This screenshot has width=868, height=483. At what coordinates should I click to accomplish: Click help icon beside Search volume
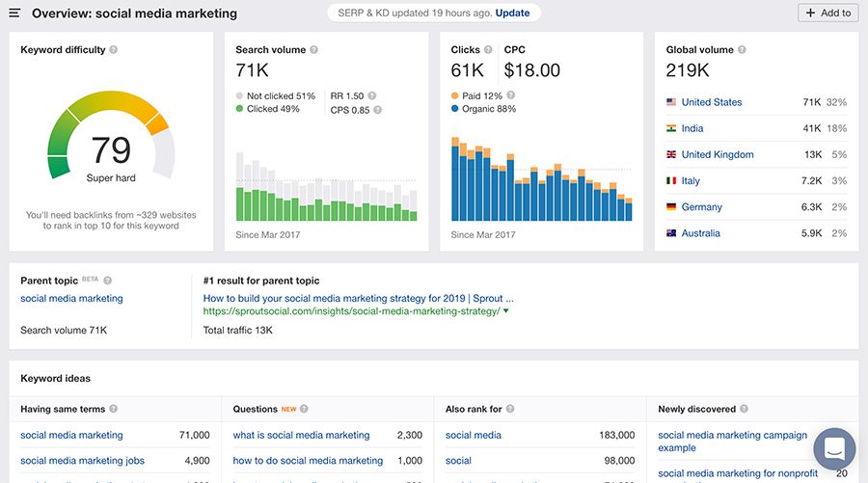(313, 50)
